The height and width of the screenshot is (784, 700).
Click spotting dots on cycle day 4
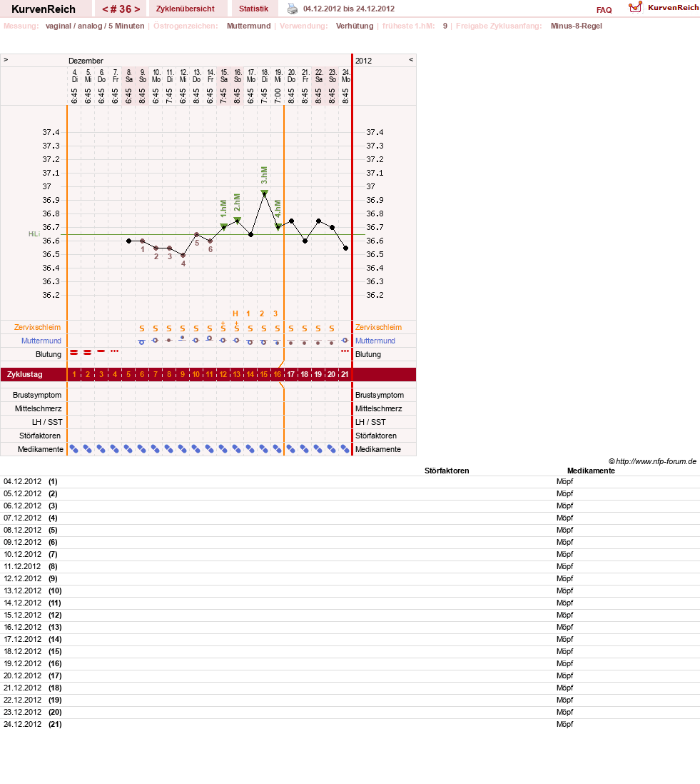[114, 351]
